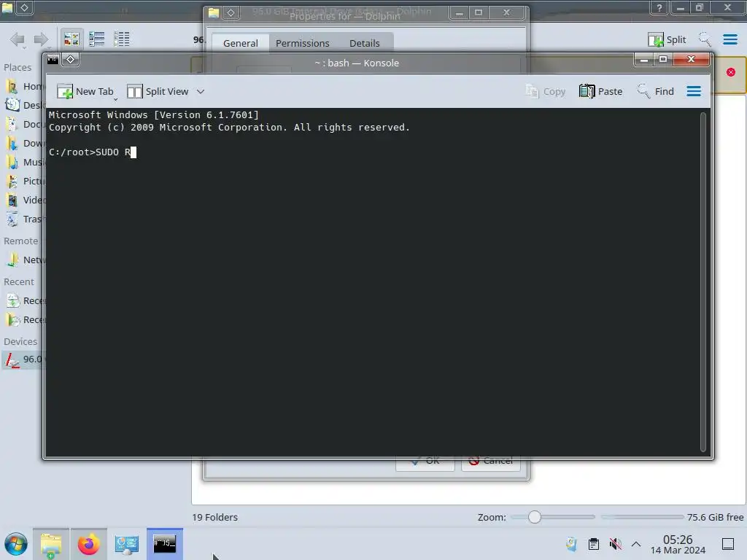Switch Dolphin to Details view mode
This screenshot has width=747, height=560.
click(122, 39)
